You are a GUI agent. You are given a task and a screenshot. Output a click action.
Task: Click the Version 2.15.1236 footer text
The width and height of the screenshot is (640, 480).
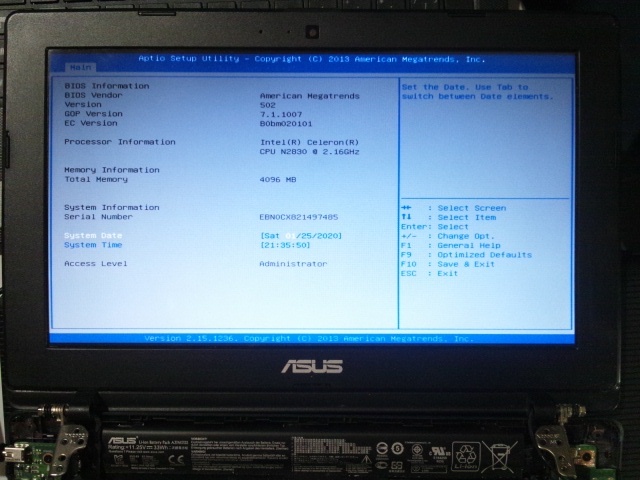pyautogui.click(x=309, y=338)
